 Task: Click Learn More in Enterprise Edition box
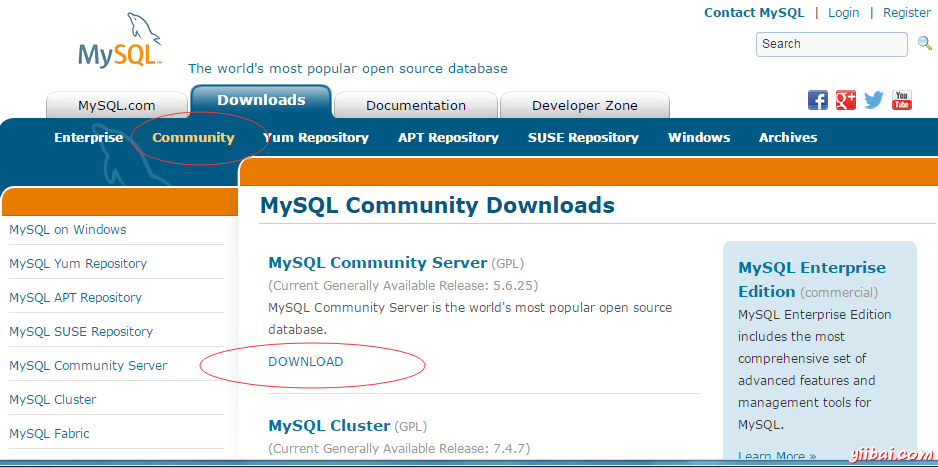coord(776,456)
